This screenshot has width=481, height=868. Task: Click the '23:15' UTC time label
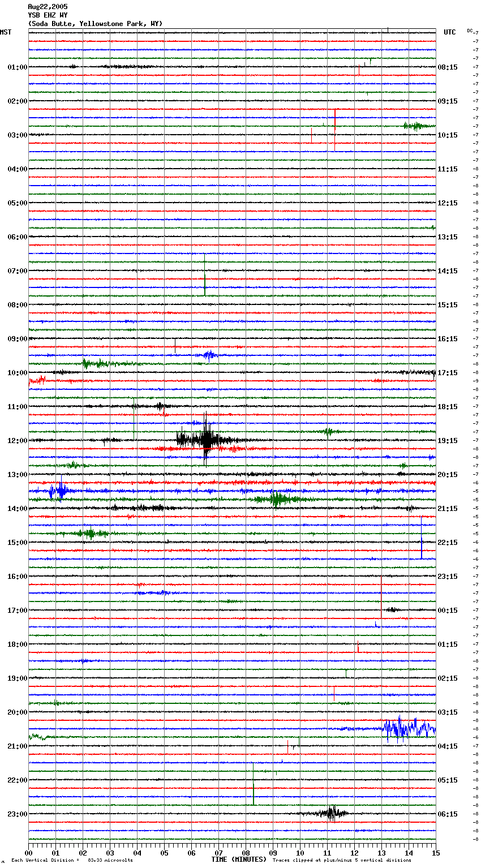coord(448,577)
